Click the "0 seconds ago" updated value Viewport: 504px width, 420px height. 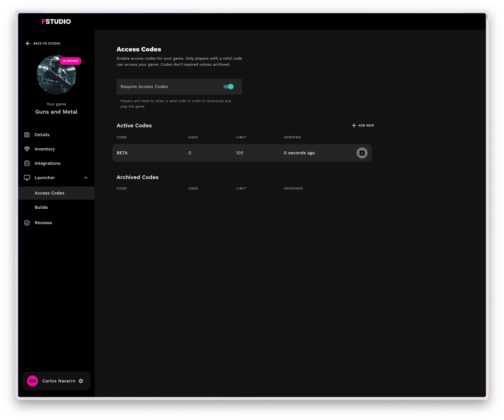pos(299,153)
